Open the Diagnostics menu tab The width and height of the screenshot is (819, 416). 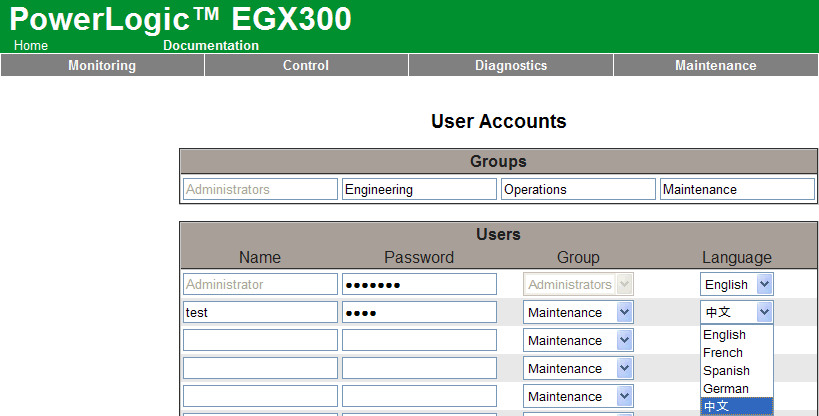point(511,65)
